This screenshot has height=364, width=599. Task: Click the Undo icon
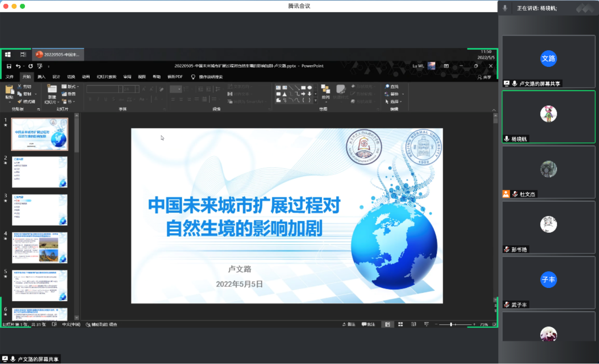point(17,66)
